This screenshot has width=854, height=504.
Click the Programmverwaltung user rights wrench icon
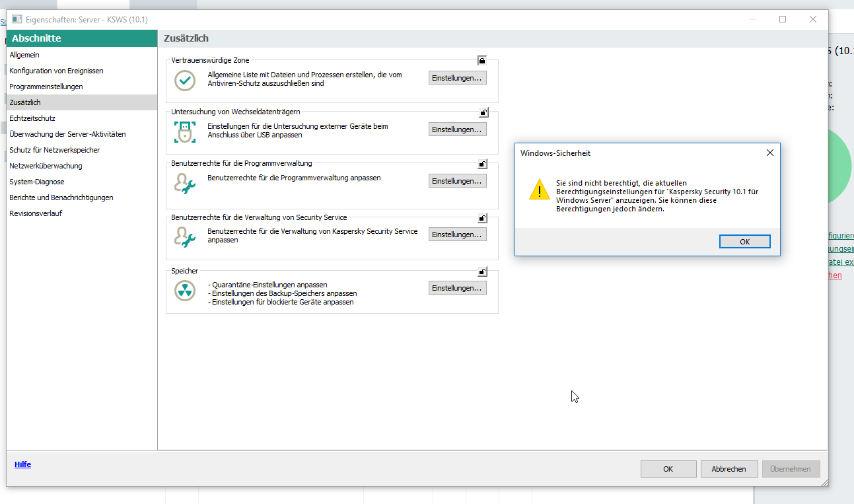185,184
